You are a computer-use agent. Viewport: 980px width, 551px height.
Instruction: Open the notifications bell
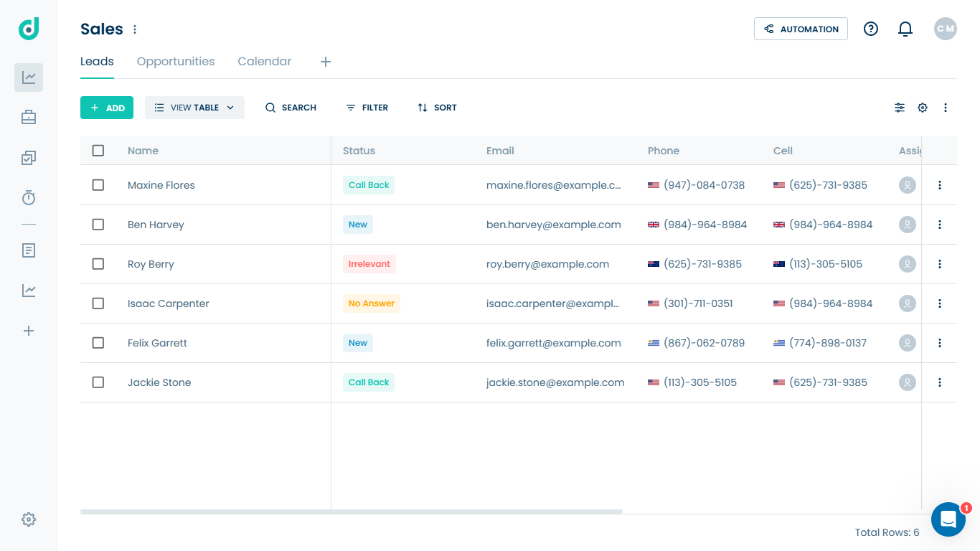[x=905, y=29]
